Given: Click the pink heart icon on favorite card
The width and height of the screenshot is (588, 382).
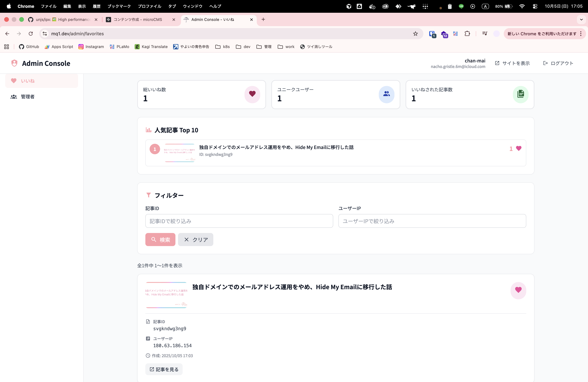Looking at the screenshot, I should (518, 290).
